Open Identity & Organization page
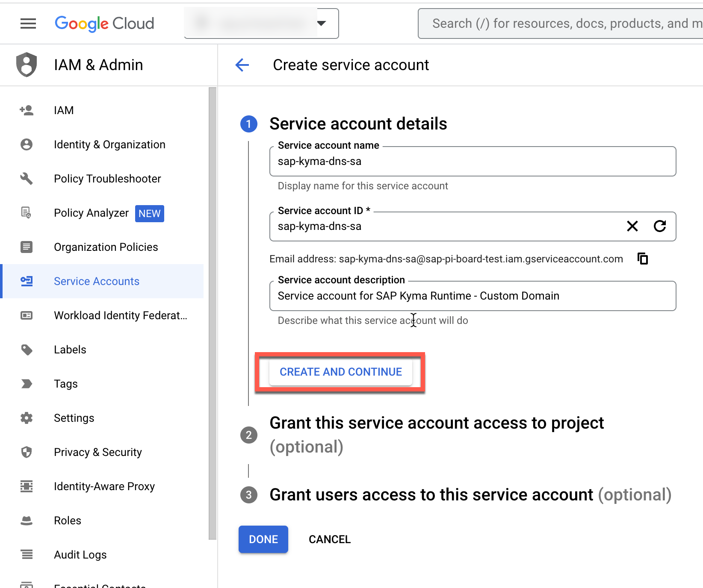The height and width of the screenshot is (588, 703). tap(109, 144)
